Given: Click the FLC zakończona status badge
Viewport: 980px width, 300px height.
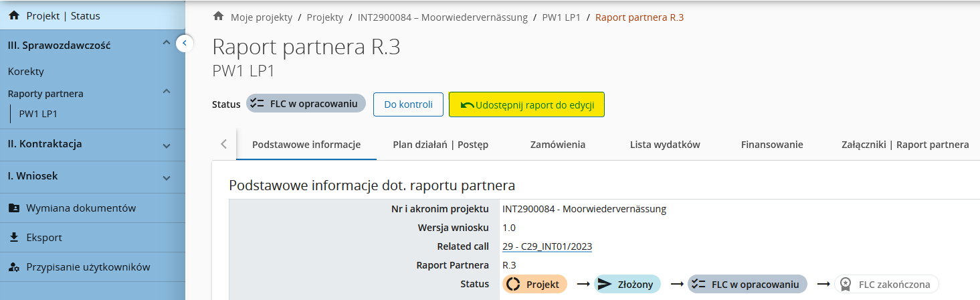Looking at the screenshot, I should 886,284.
